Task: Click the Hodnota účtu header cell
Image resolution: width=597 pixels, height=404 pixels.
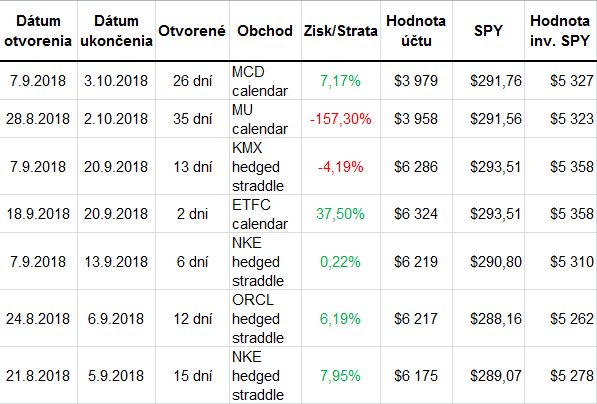Action: click(x=416, y=30)
